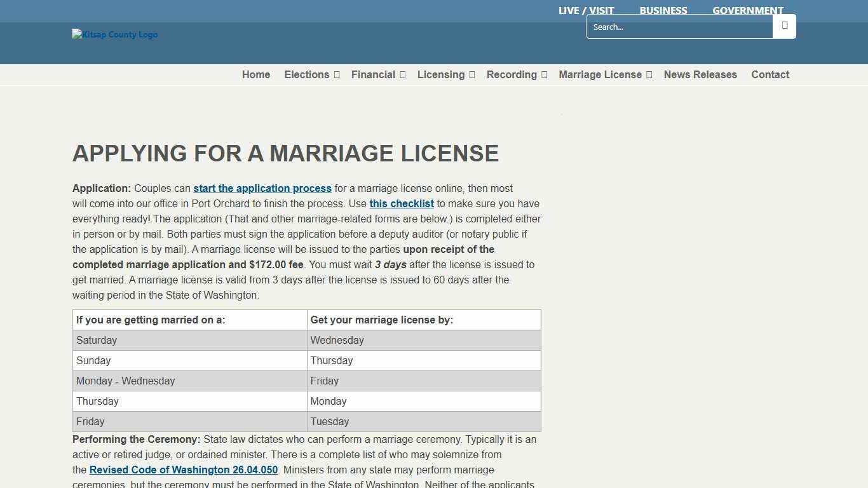This screenshot has width=868, height=488.
Task: Click inside the Search input field
Action: (x=674, y=27)
